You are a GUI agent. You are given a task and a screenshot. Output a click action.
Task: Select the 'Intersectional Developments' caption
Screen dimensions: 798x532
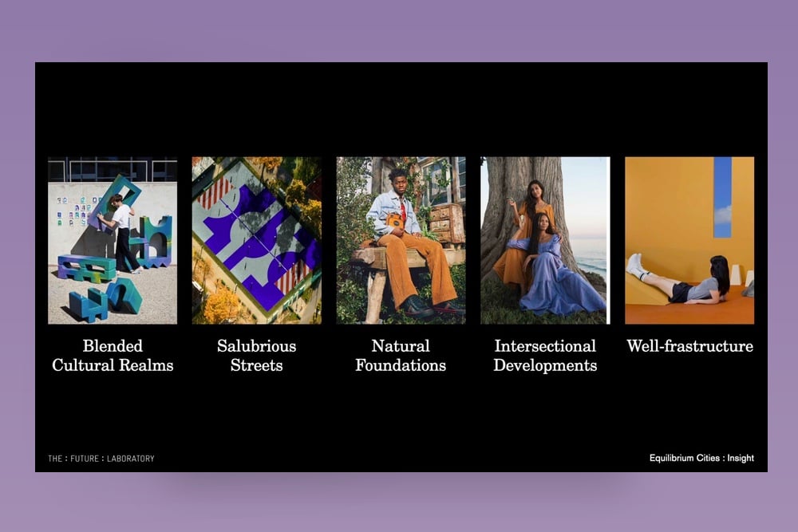pyautogui.click(x=545, y=356)
